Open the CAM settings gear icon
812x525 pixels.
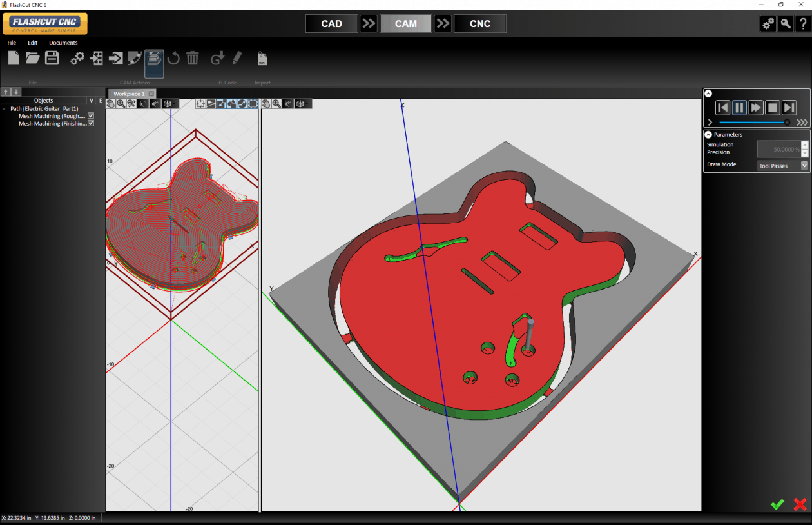tap(77, 57)
